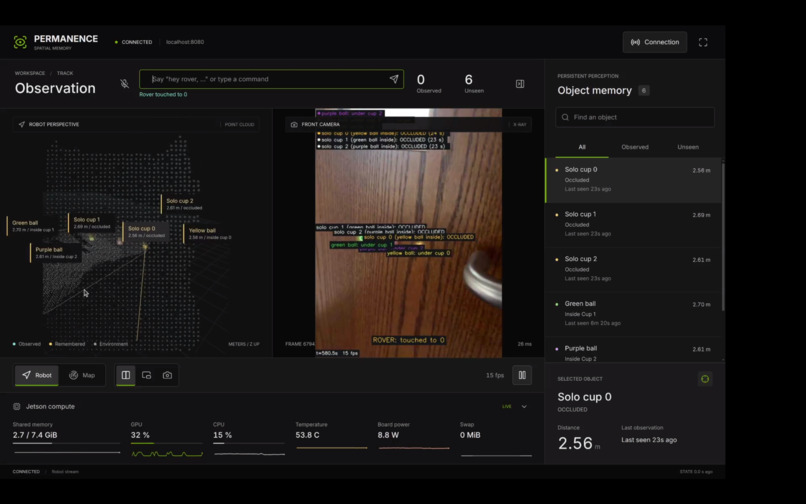Image resolution: width=806 pixels, height=504 pixels.
Task: Focus the rover command input field
Action: [x=271, y=79]
